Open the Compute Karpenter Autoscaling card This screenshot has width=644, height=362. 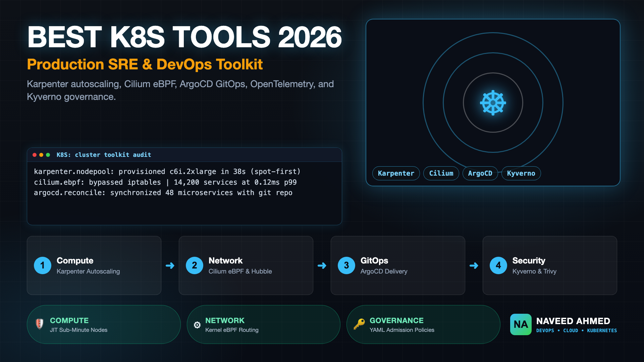(94, 265)
